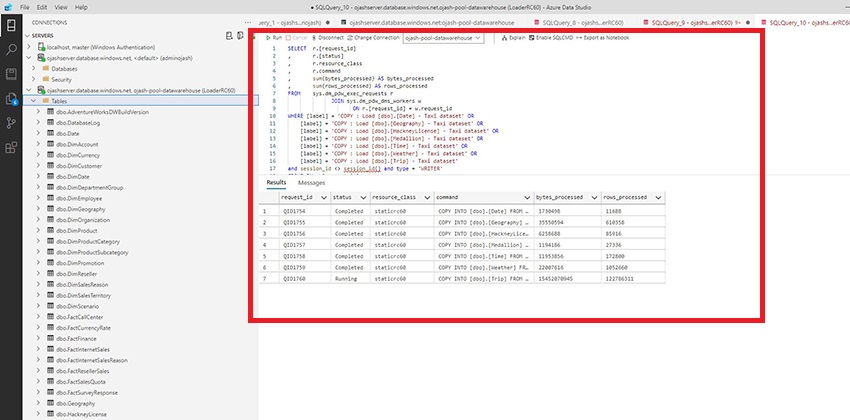The width and height of the screenshot is (850, 420).
Task: Click the Azure Data Studio app logo
Action: click(8, 8)
